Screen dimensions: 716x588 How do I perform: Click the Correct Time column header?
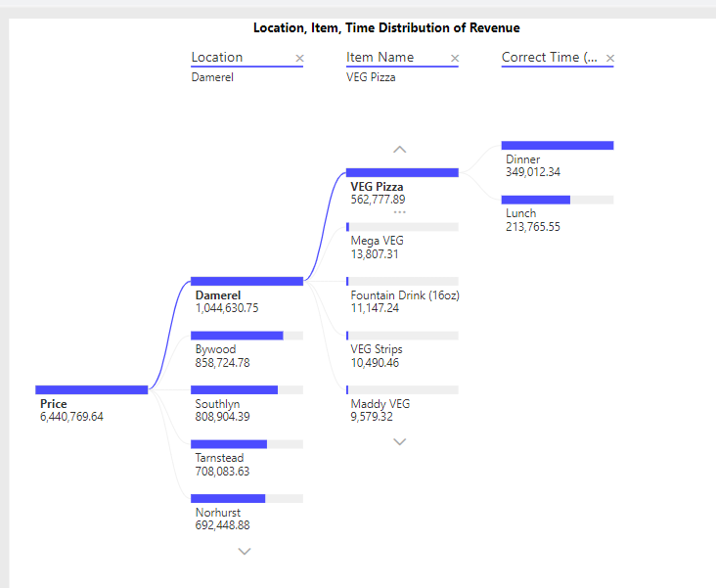coord(550,57)
